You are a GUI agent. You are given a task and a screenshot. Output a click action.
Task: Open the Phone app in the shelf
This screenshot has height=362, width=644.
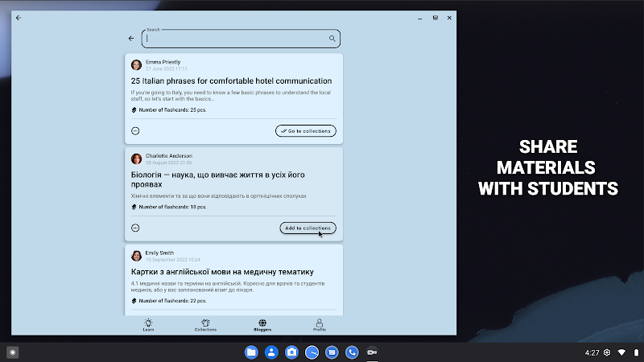352,352
